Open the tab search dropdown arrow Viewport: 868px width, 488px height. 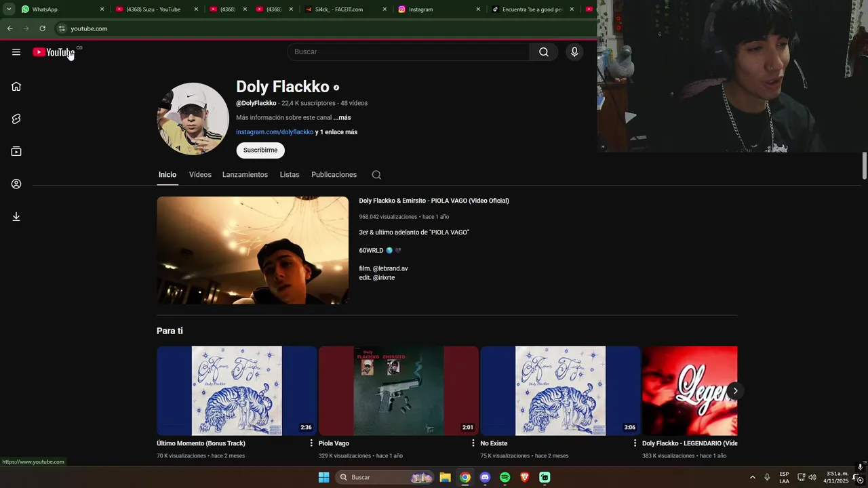click(9, 9)
